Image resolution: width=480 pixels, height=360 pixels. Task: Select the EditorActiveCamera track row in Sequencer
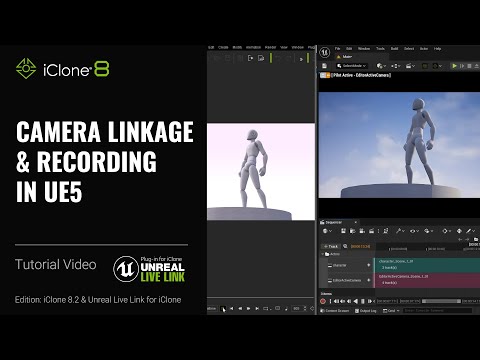[x=347, y=280]
